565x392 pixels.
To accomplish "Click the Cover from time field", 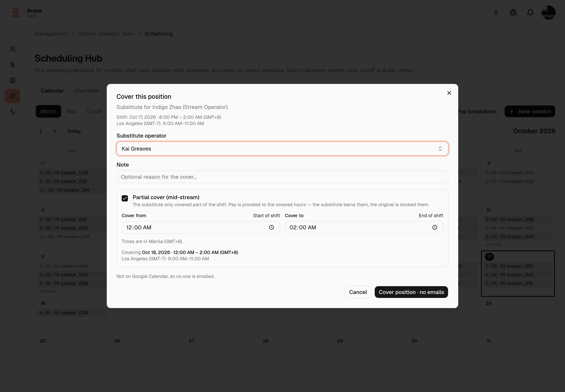I will (201, 227).
